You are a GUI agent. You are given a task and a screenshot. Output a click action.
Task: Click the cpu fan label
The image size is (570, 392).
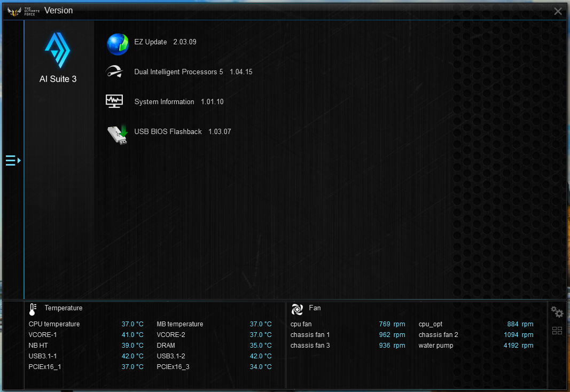point(301,324)
